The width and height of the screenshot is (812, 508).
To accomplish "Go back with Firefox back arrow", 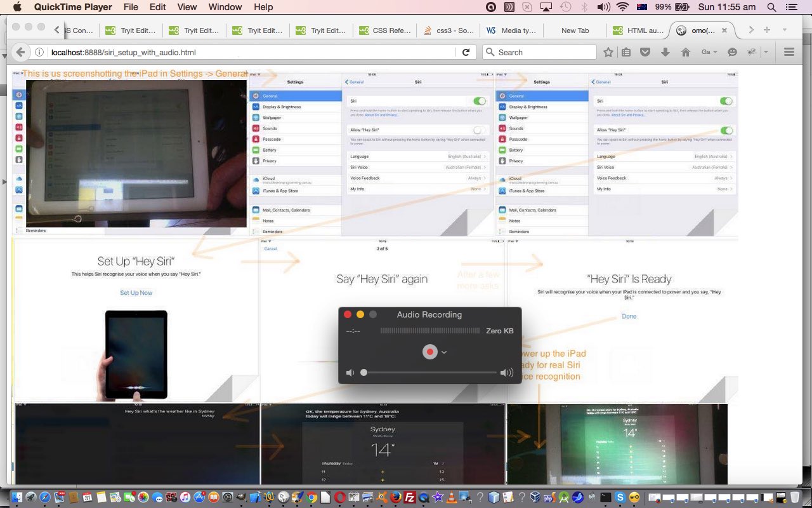I will coord(20,52).
